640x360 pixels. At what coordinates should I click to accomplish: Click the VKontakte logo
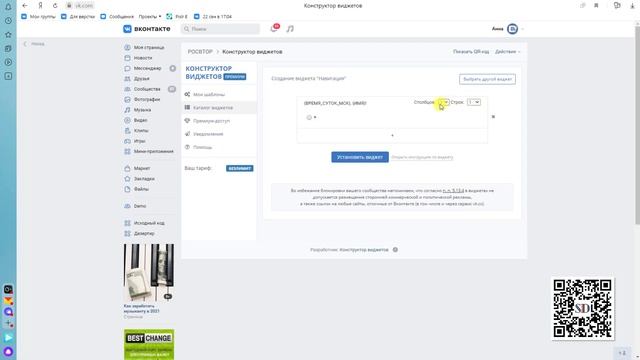click(147, 29)
